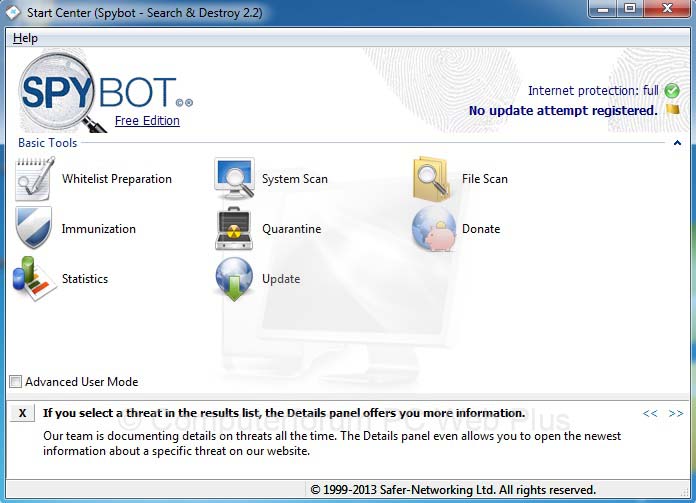Maximize the Spybot Start Center window
Viewport: 696px width, 503px height.
pos(630,9)
